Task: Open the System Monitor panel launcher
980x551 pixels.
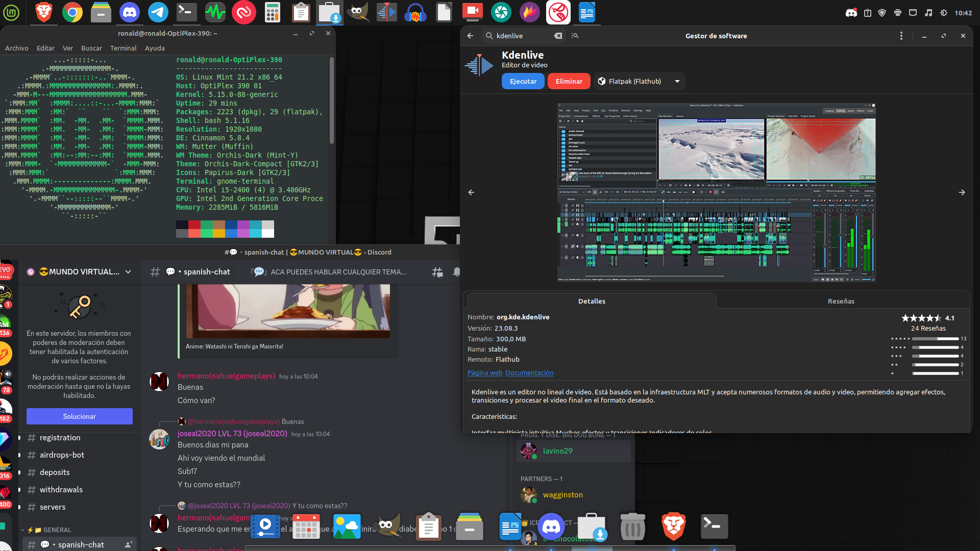Action: pyautogui.click(x=215, y=12)
